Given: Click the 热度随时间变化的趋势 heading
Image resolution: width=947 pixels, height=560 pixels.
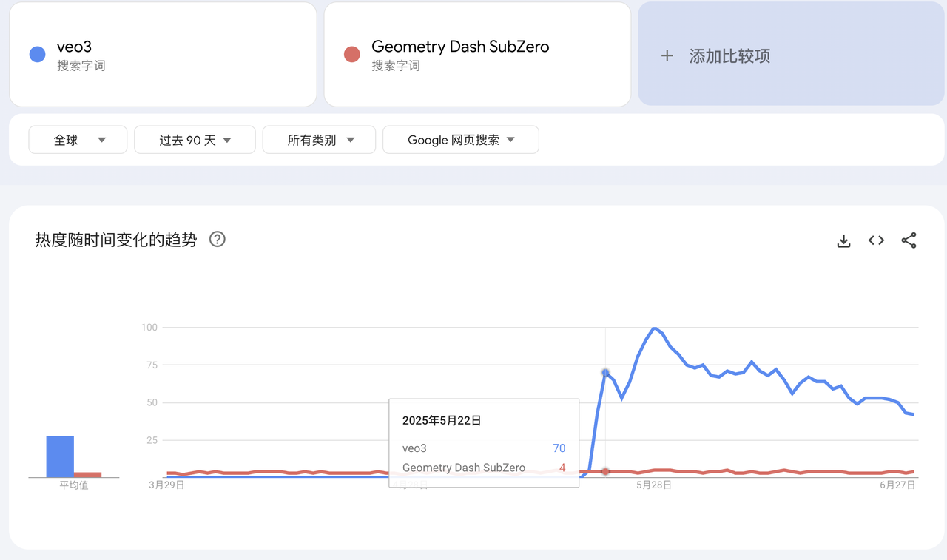Looking at the screenshot, I should pyautogui.click(x=116, y=240).
